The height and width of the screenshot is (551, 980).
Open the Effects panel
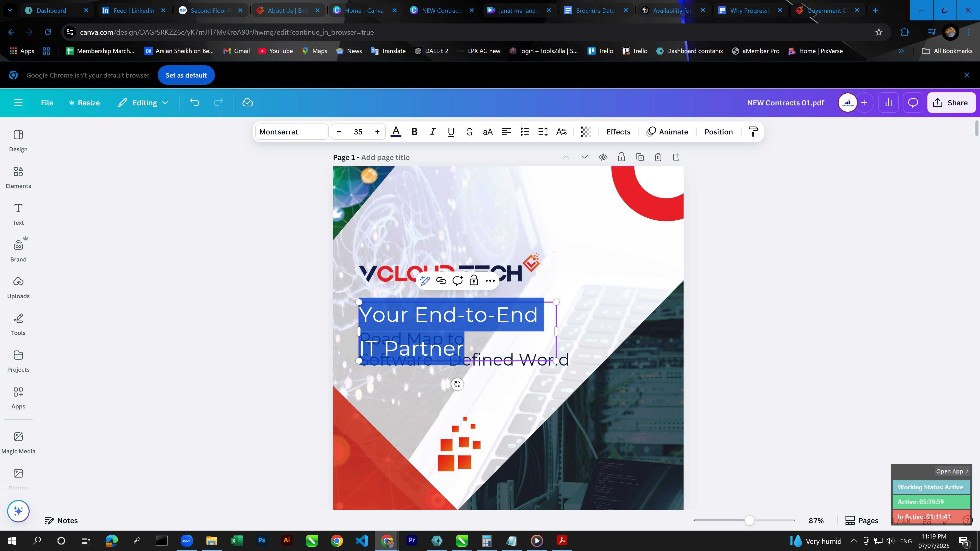[x=618, y=132]
